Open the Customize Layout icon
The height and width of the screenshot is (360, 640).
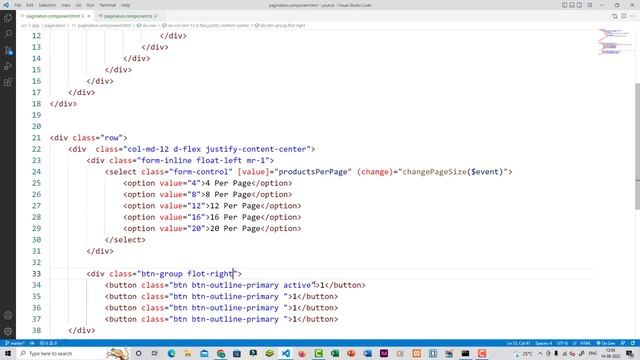coord(590,5)
